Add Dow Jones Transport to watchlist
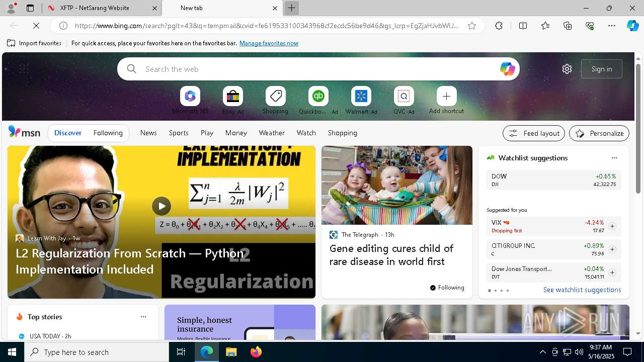Screen dimensions: 644x362 (x=612, y=273)
